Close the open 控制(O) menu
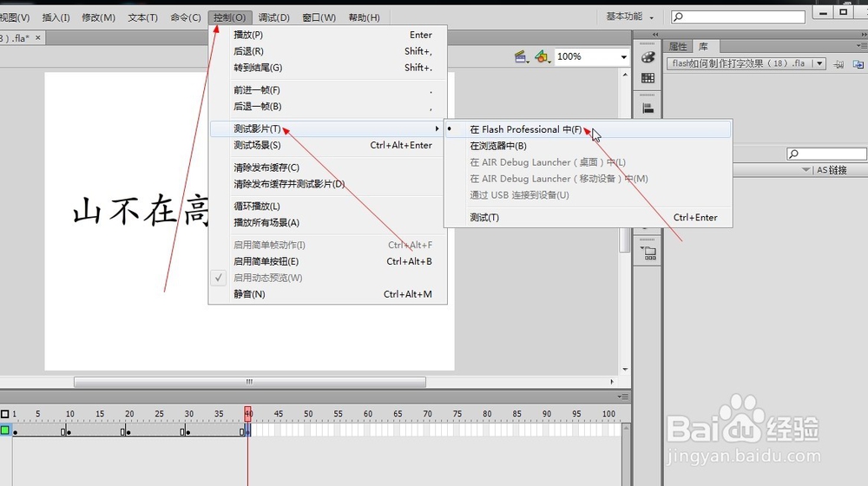This screenshot has width=868, height=486. click(230, 17)
